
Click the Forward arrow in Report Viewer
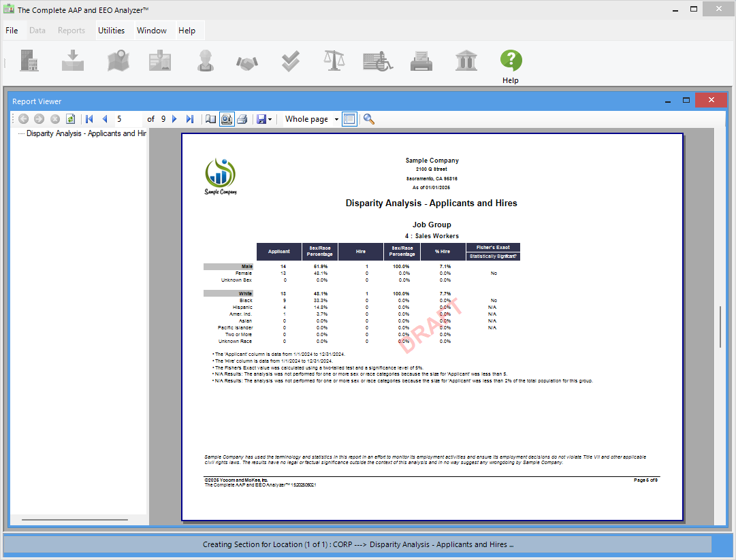[39, 119]
